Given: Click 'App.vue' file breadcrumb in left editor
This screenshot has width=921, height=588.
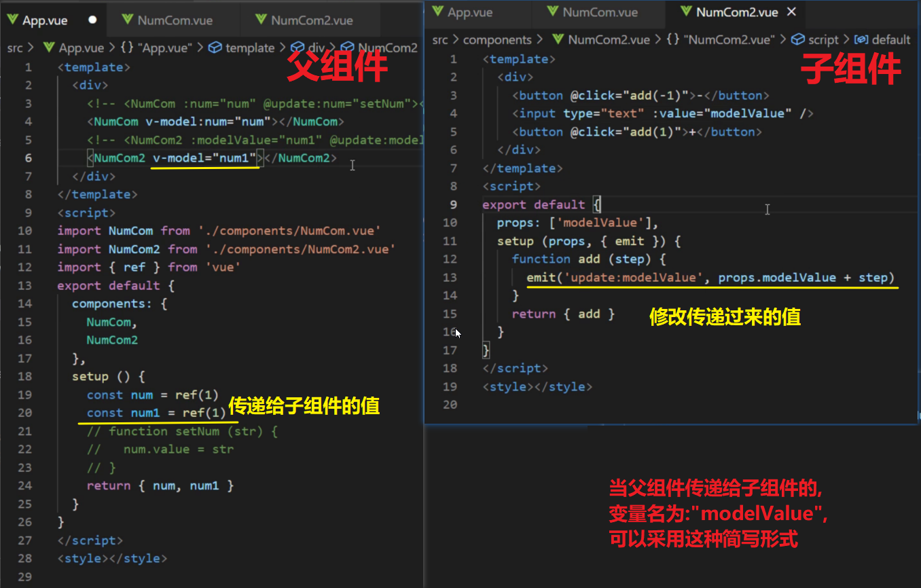Looking at the screenshot, I should click(x=82, y=48).
